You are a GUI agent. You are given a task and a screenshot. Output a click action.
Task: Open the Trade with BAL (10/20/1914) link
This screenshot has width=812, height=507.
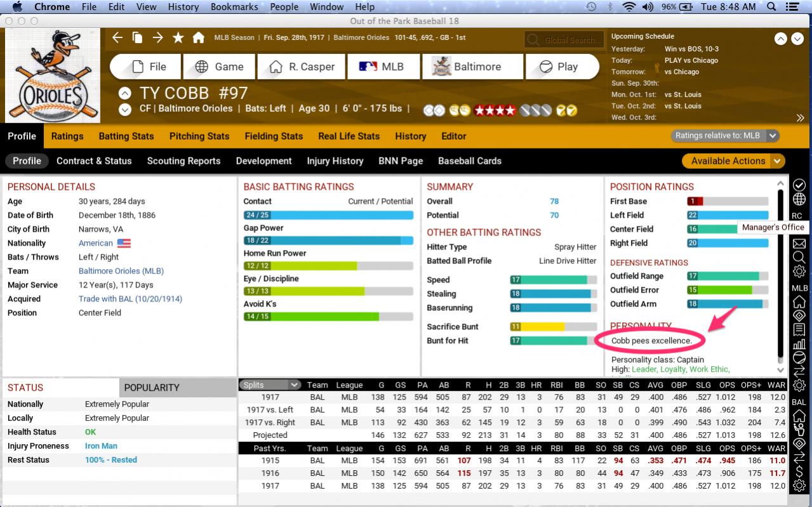[x=130, y=299]
